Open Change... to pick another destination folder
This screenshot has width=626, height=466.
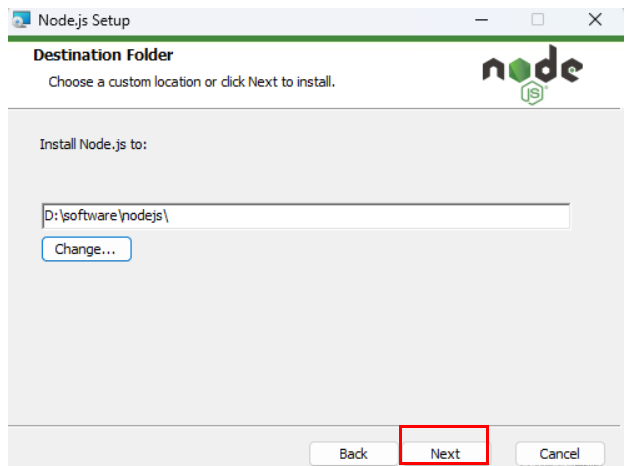pyautogui.click(x=86, y=249)
